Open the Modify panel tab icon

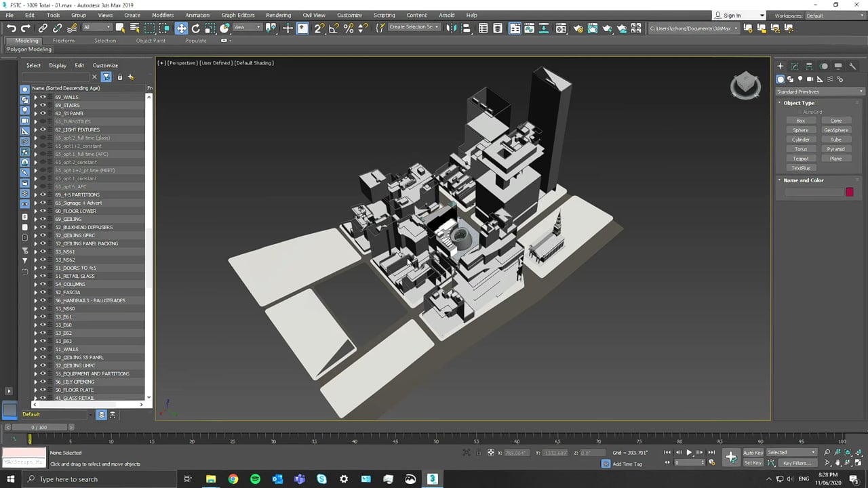point(795,66)
